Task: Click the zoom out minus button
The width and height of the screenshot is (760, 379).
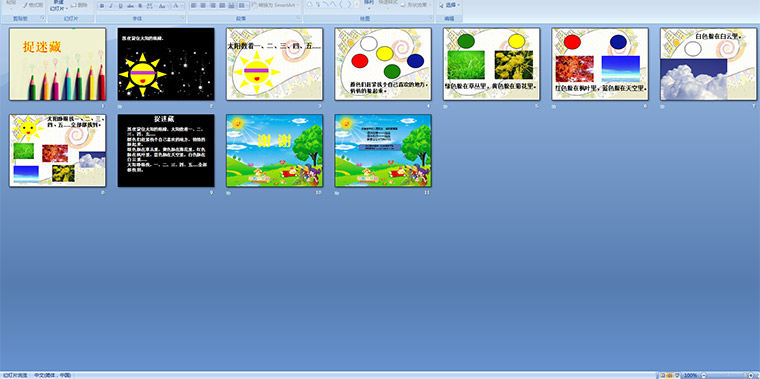Action: pos(704,375)
